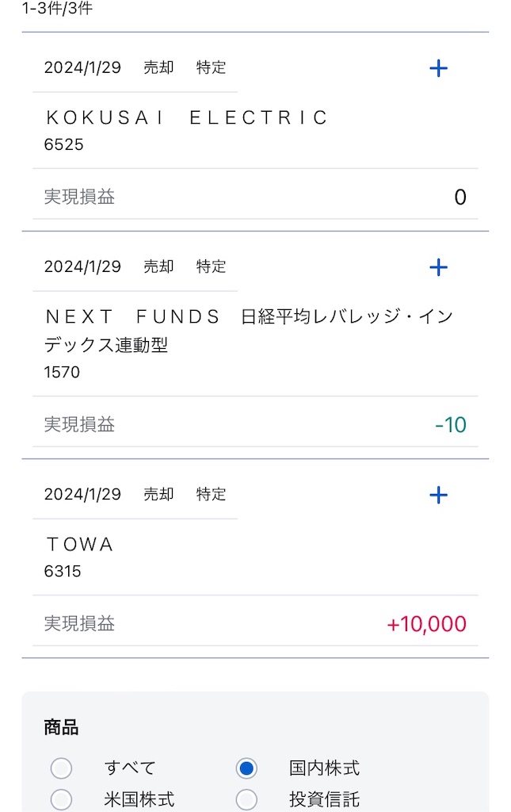Screen dimensions: 511x812
Task: Select 投資信託 radio button
Action: pos(246,799)
